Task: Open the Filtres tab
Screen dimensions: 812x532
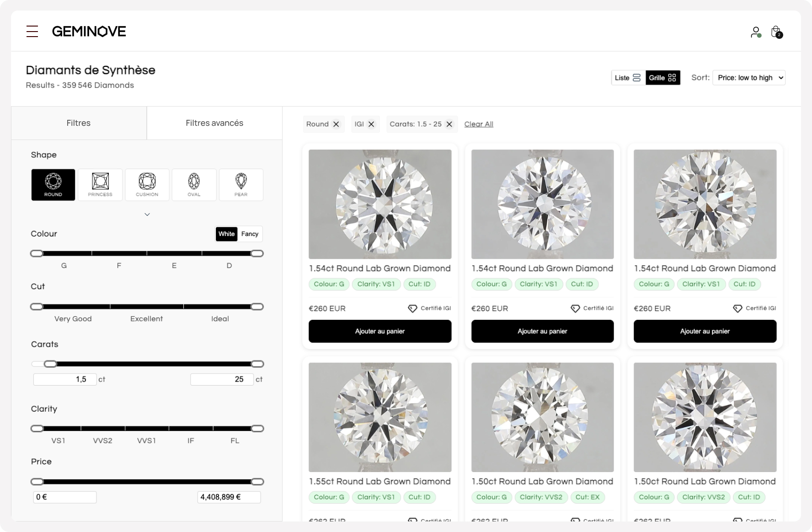Action: (79, 123)
